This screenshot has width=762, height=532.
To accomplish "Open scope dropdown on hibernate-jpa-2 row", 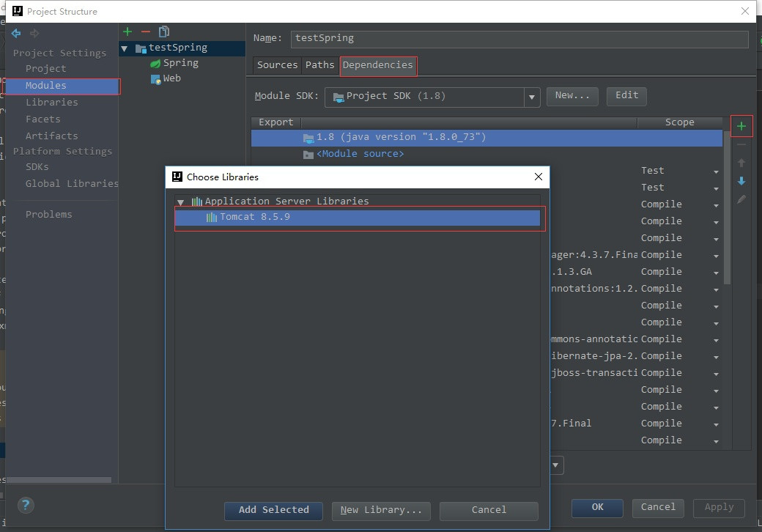I will [x=716, y=357].
